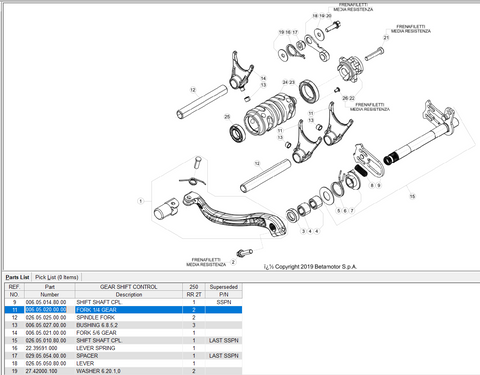Viewport: 480px width, 375px height.
Task: Click callout 14 near the upper fork
Action: click(x=263, y=78)
